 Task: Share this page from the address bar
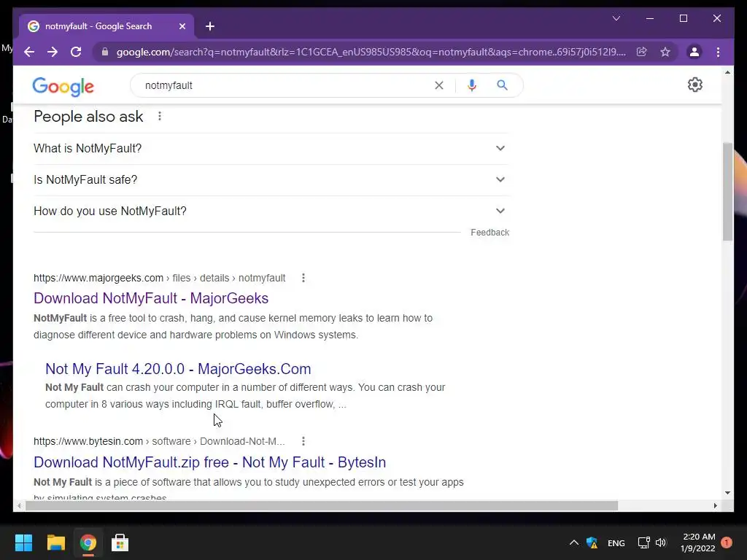(642, 52)
